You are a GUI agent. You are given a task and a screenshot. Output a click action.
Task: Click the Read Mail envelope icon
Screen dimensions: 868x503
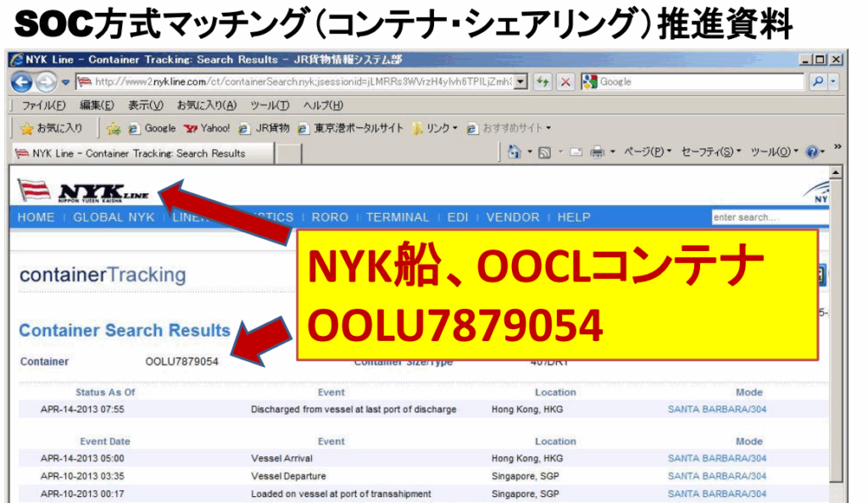click(576, 153)
